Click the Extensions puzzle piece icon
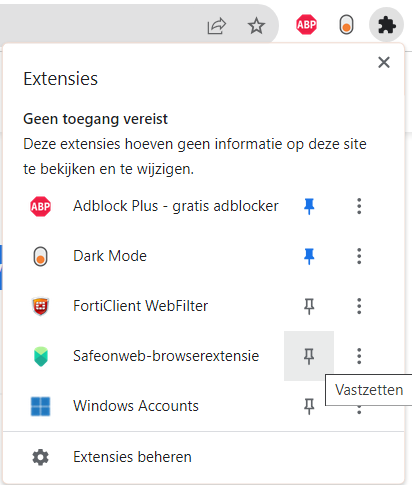Screen dimensions: 412x485 pos(386,25)
